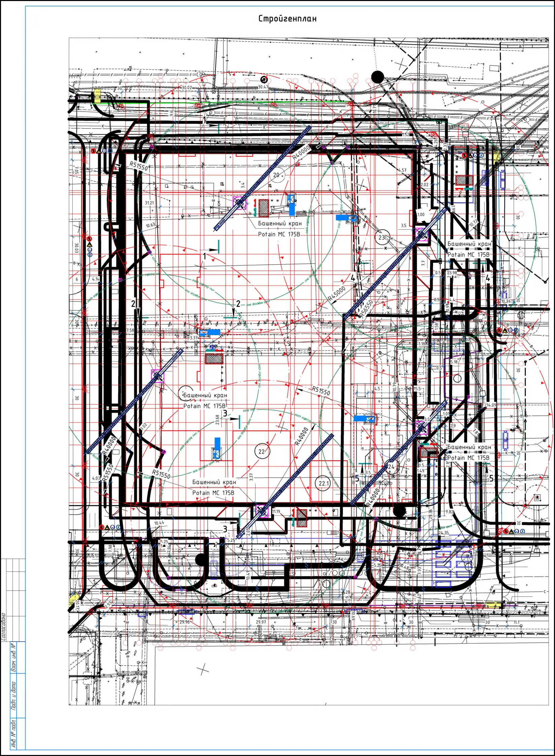
Task: Select the 31.21 dimension label
Action: [x=149, y=203]
